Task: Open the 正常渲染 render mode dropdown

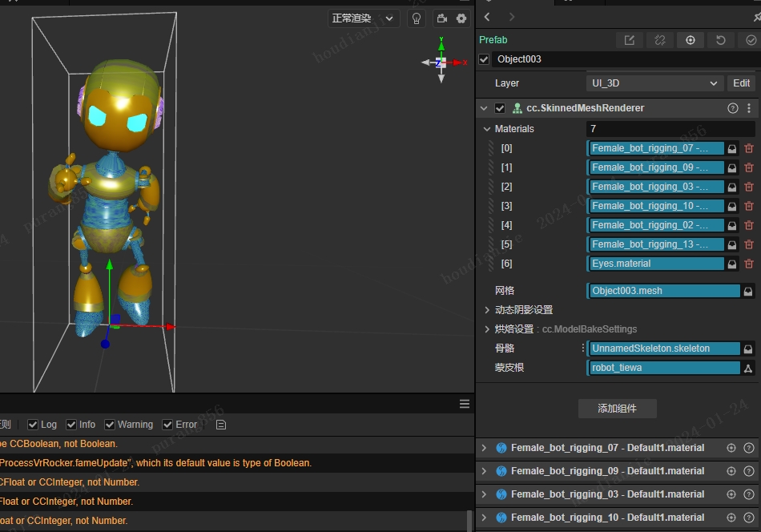Action: tap(364, 18)
